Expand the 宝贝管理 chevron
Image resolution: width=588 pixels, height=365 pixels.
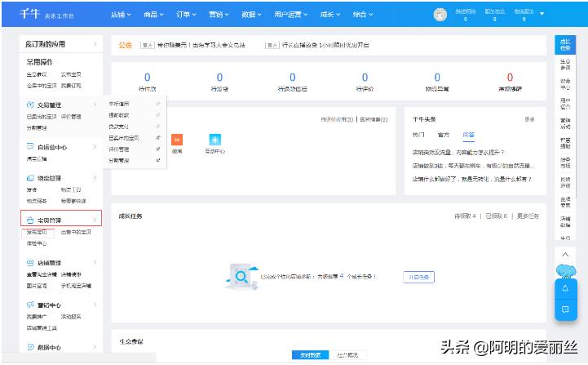click(x=95, y=220)
